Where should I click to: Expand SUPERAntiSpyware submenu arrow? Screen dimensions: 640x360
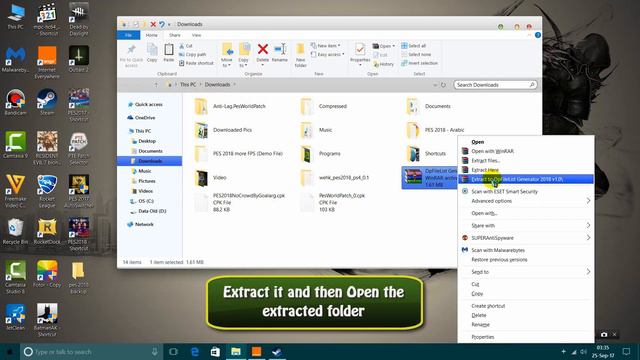588,238
